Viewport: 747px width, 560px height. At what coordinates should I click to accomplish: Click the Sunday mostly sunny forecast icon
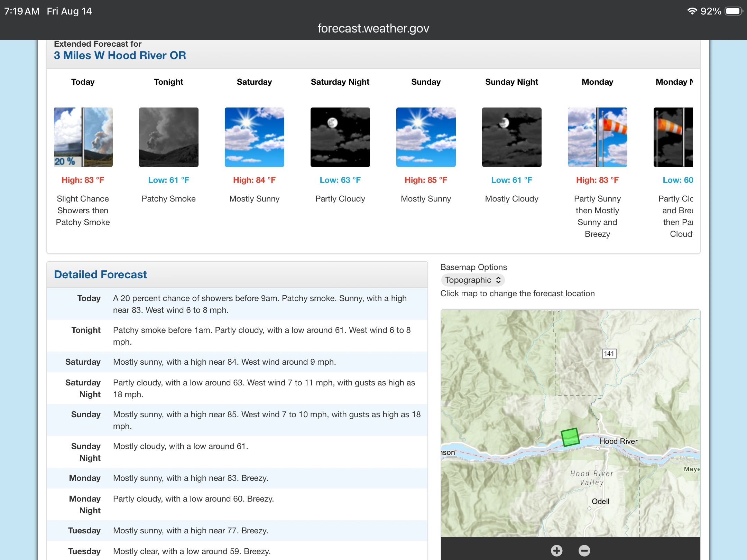[x=426, y=137]
